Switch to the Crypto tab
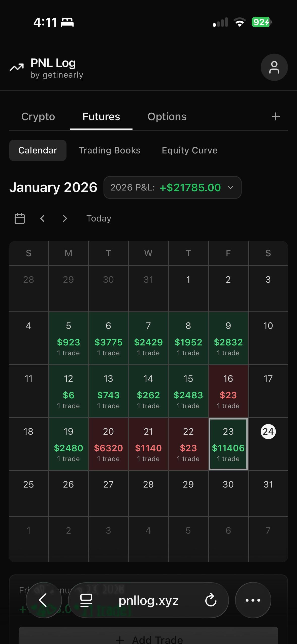 pyautogui.click(x=38, y=117)
